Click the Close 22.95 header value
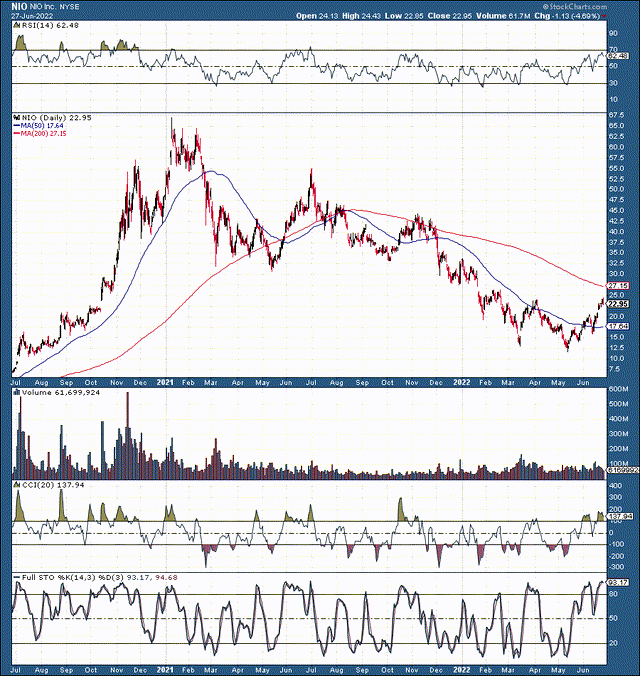The image size is (640, 676). pyautogui.click(x=450, y=16)
